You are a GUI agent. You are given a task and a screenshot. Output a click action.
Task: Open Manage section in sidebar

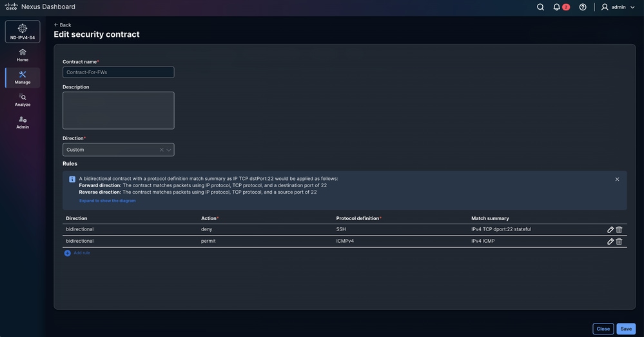pos(23,77)
